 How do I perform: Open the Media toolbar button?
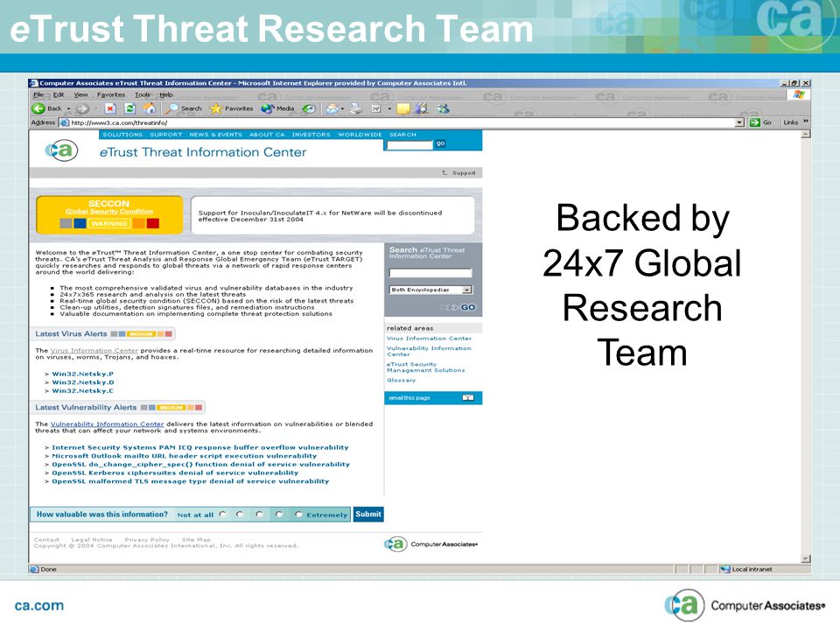[277, 108]
